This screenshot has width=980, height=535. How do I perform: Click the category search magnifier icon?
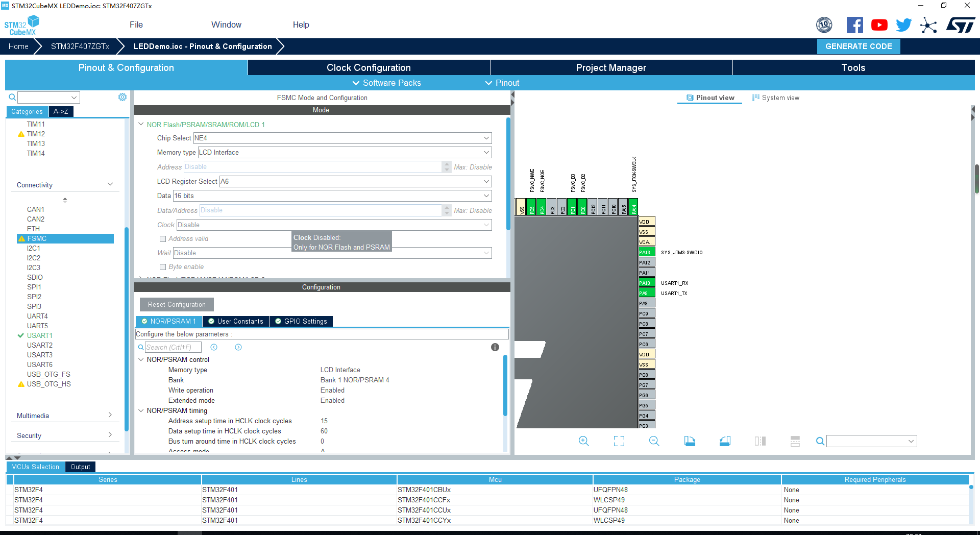tap(12, 97)
